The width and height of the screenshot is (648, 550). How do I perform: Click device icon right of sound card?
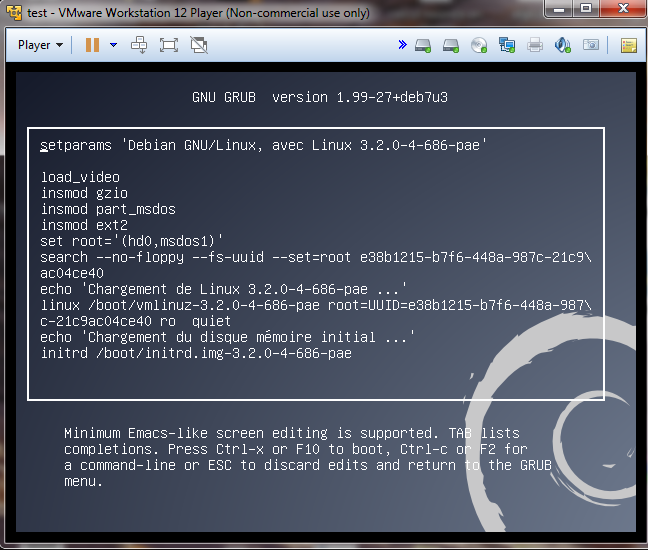[591, 45]
